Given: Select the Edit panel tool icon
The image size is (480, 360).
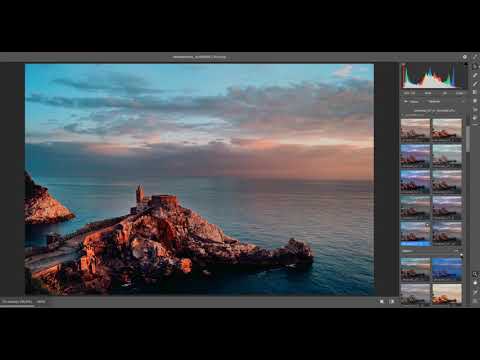Looking at the screenshot, I should pos(475,66).
